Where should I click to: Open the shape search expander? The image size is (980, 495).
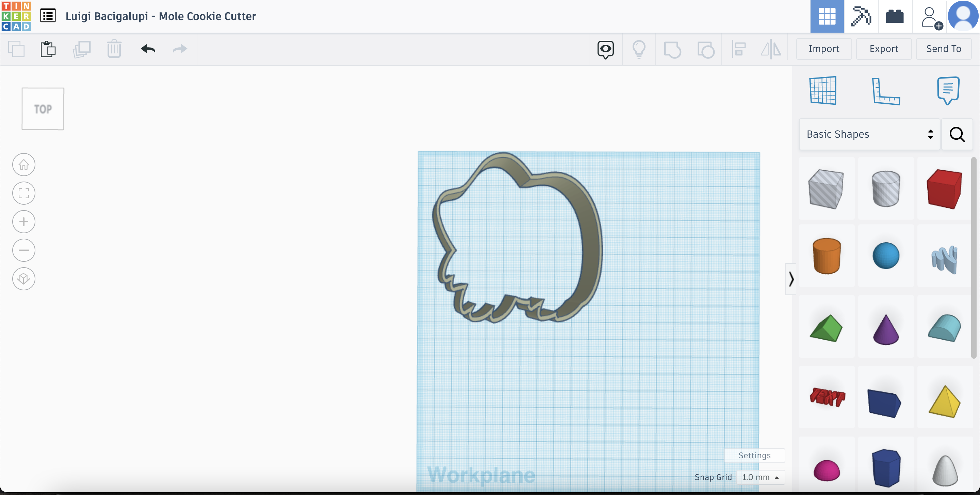click(x=957, y=133)
